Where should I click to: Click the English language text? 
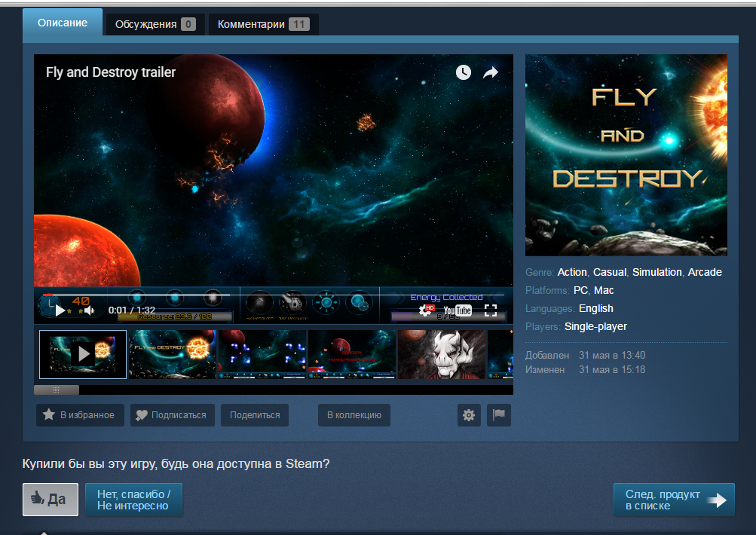pyautogui.click(x=596, y=308)
